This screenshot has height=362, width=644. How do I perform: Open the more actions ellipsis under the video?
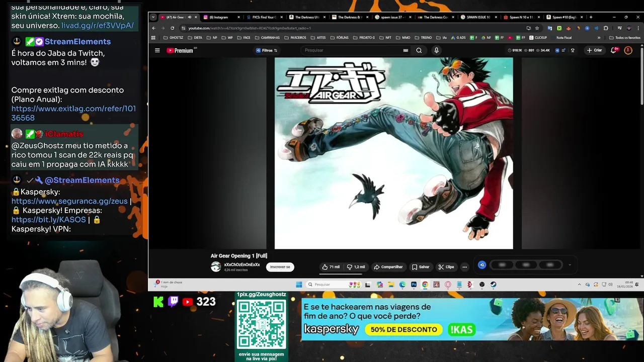[465, 267]
